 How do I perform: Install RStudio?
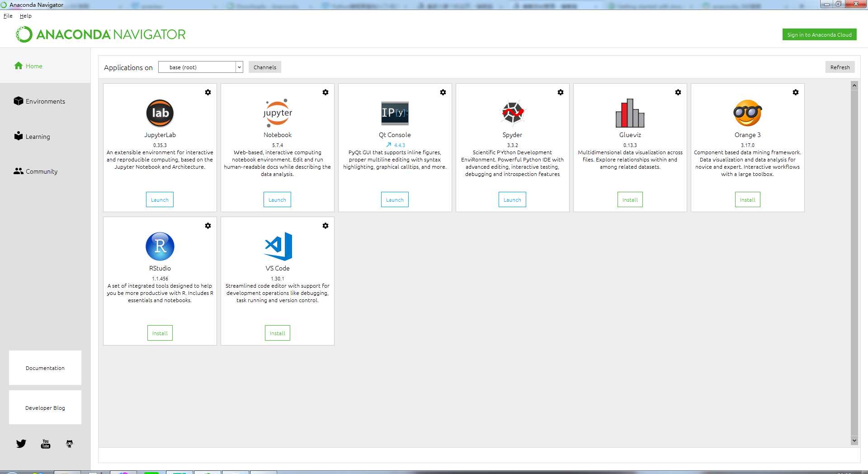click(160, 333)
